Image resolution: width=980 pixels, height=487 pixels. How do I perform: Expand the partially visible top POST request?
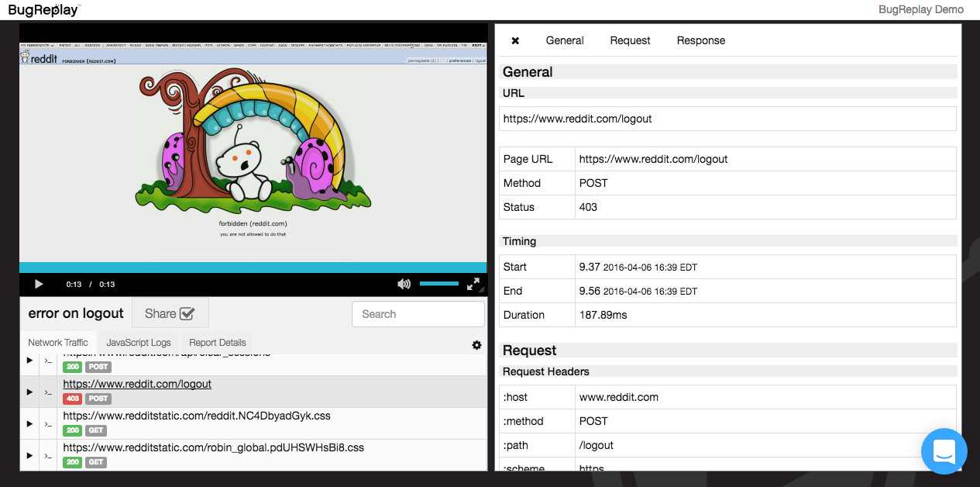[29, 361]
